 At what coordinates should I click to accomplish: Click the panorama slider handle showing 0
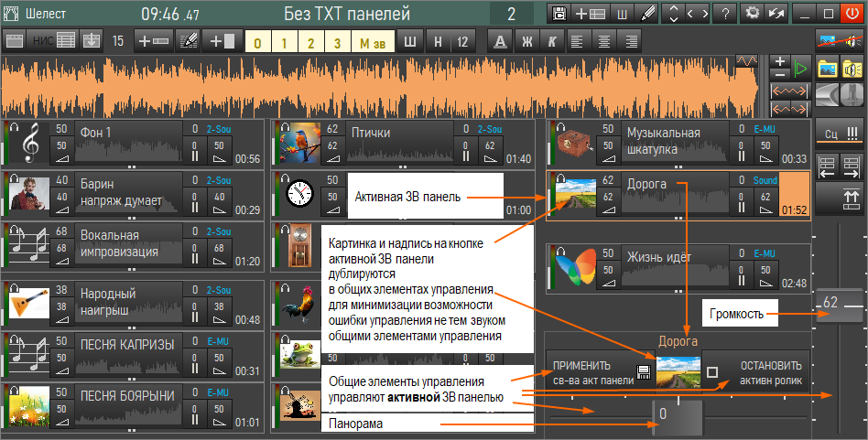(678, 417)
